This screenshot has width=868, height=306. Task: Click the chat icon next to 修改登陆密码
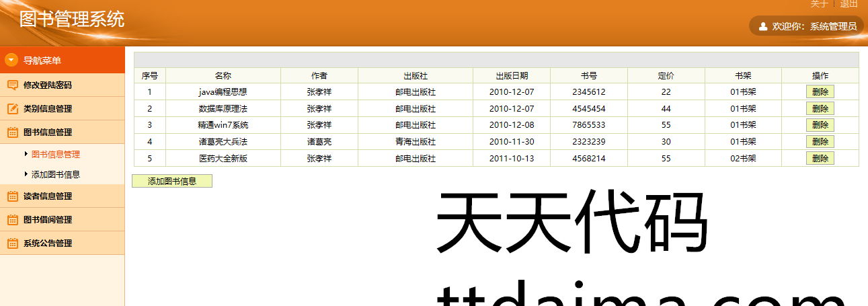coord(12,85)
